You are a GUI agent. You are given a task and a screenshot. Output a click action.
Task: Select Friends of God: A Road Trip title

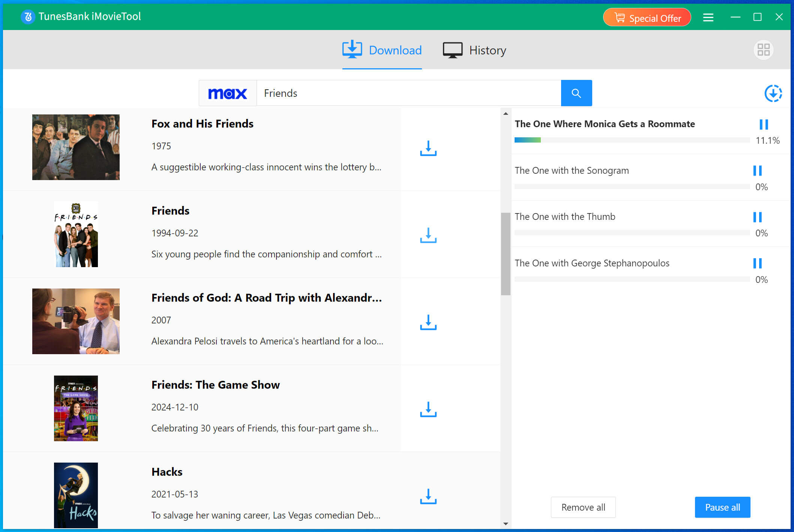coord(267,298)
